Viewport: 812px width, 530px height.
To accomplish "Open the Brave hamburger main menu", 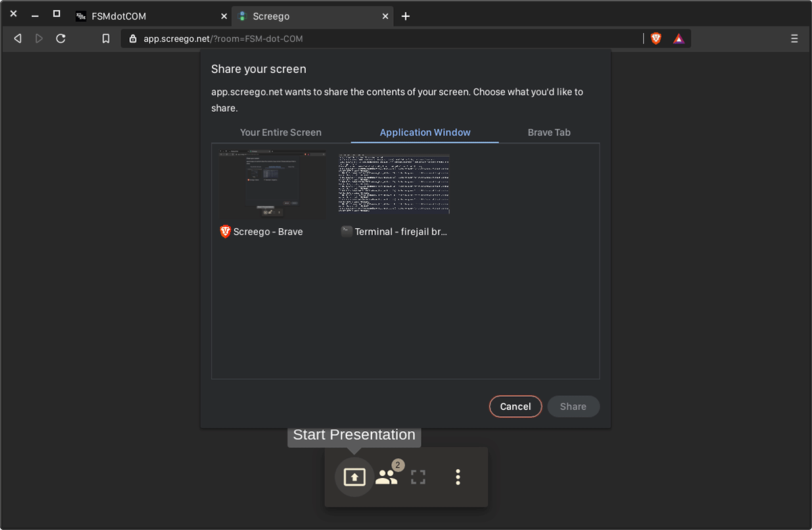I will coord(794,39).
